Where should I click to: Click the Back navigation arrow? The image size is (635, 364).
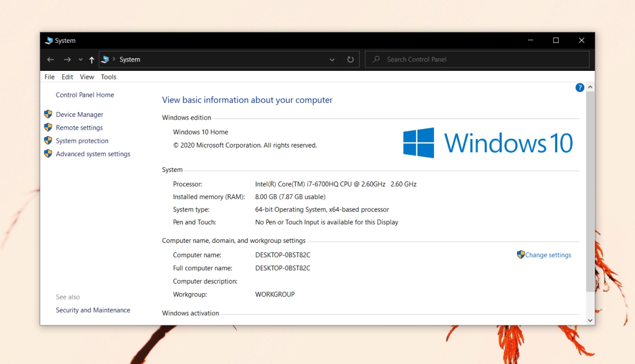pos(50,59)
